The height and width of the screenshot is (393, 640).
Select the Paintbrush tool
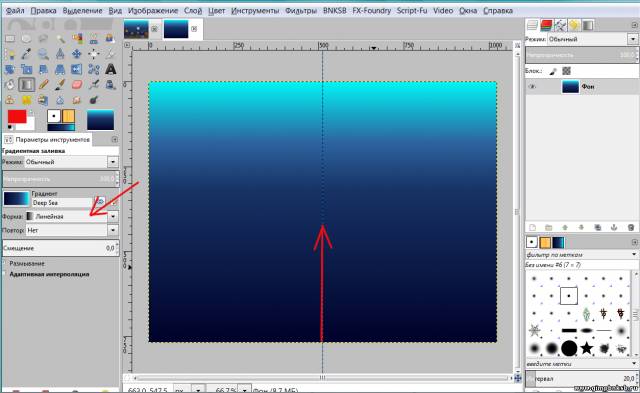pos(60,85)
